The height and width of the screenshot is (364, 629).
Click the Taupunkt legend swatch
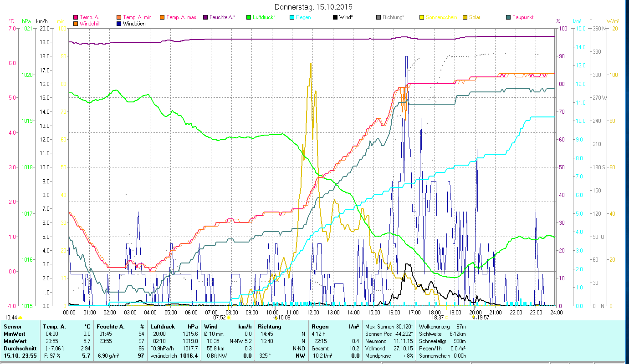pos(508,17)
